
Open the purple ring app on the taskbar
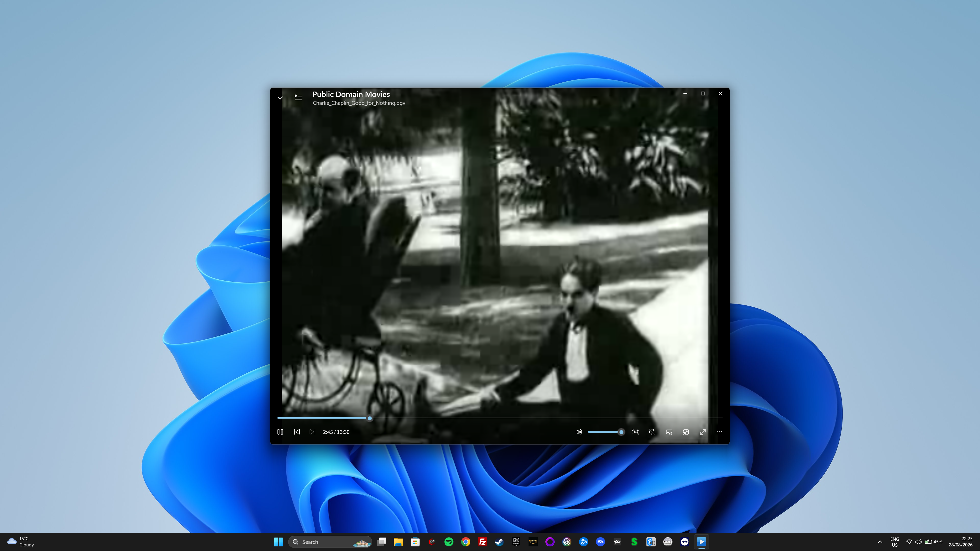click(550, 542)
